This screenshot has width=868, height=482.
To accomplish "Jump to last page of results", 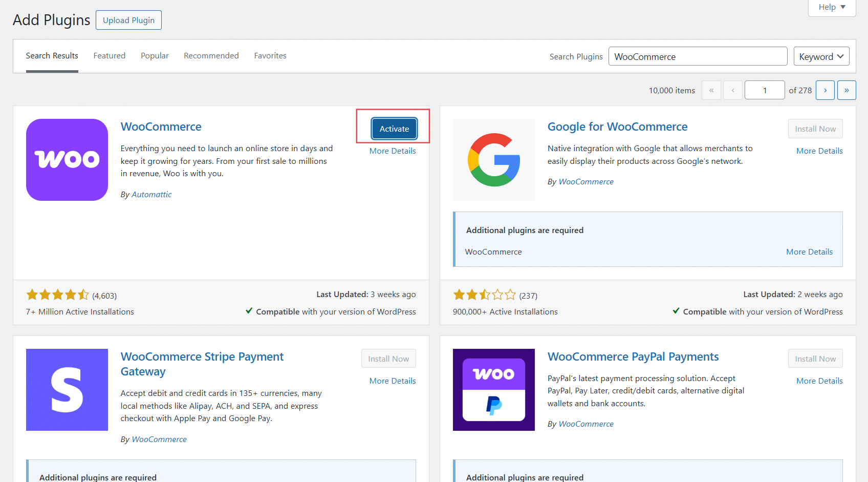I will 847,90.
